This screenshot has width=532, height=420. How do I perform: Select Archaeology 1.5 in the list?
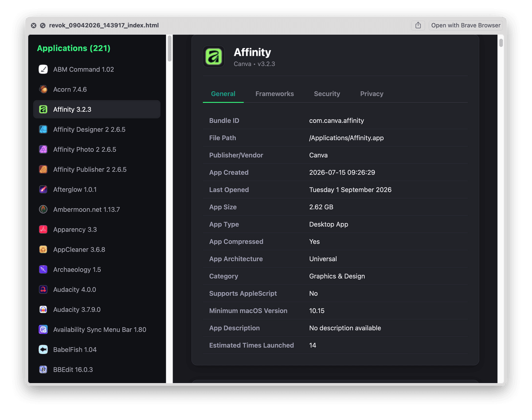(97, 269)
